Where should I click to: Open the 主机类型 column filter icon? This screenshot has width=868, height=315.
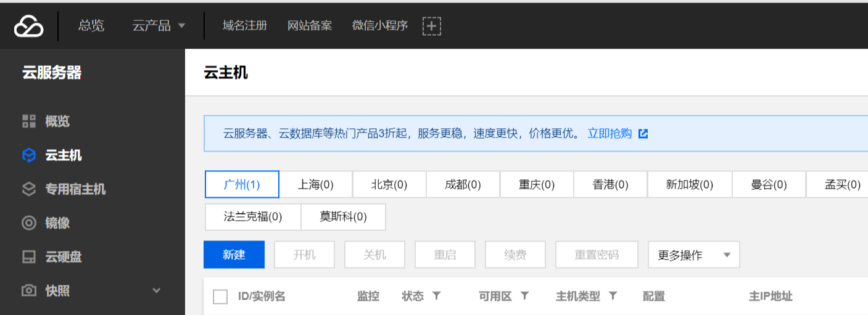point(613,296)
